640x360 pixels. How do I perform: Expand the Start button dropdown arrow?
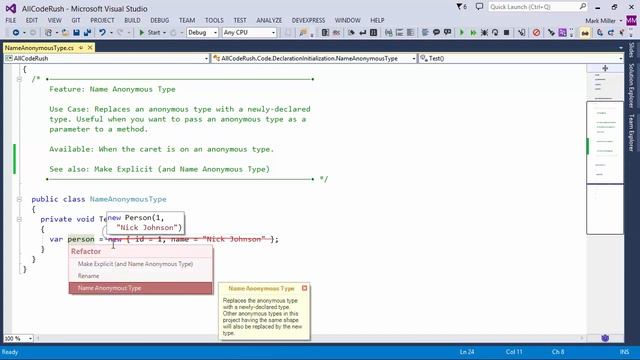[164, 33]
